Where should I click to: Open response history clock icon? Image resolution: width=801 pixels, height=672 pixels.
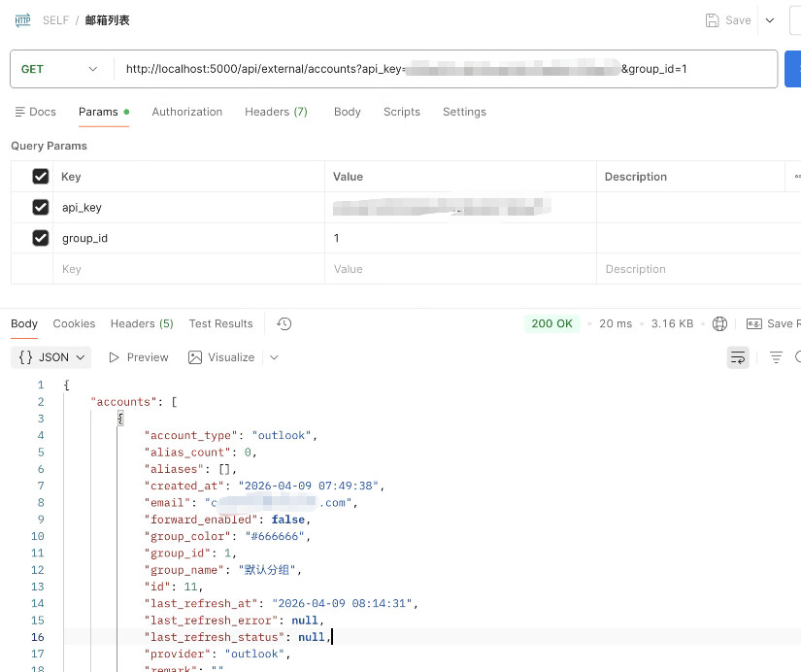(x=284, y=324)
